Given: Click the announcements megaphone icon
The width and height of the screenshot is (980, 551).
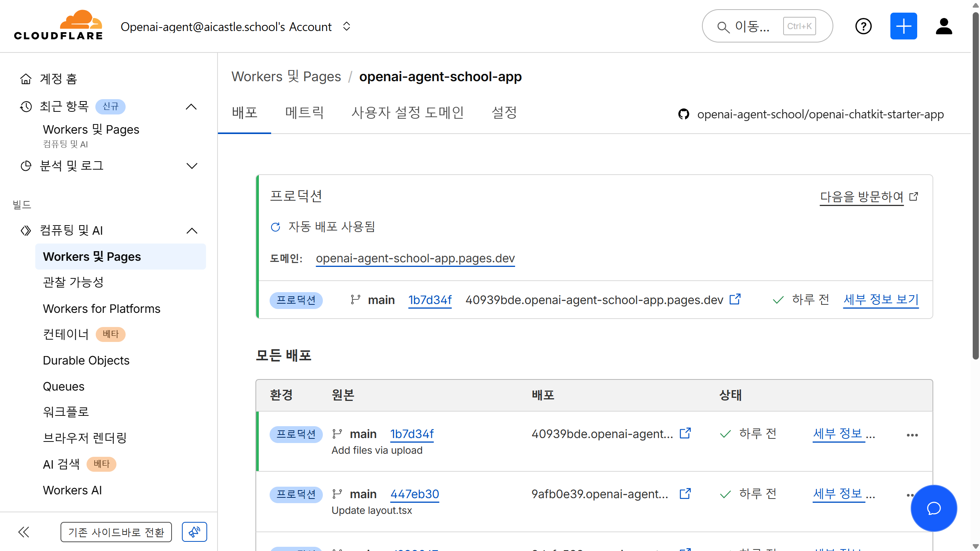Looking at the screenshot, I should coord(194,532).
